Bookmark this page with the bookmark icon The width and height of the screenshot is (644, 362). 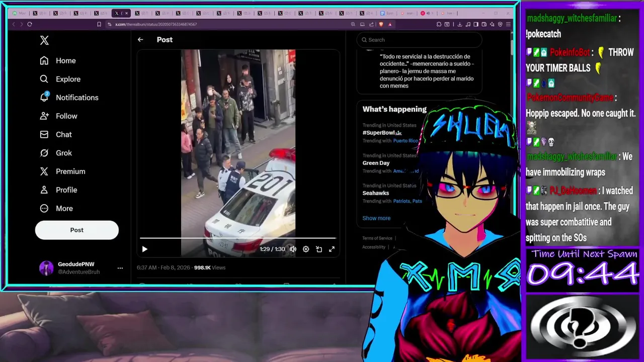point(99,24)
